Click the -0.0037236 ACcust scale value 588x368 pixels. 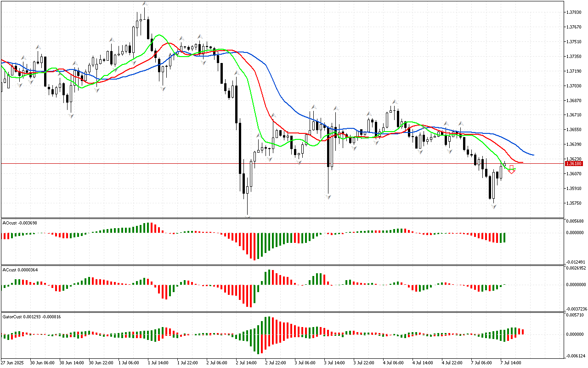tap(576, 309)
